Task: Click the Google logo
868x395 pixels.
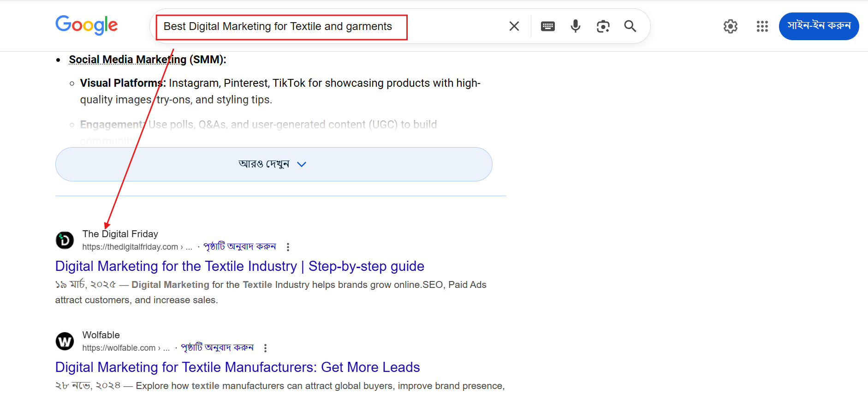Action: click(87, 25)
